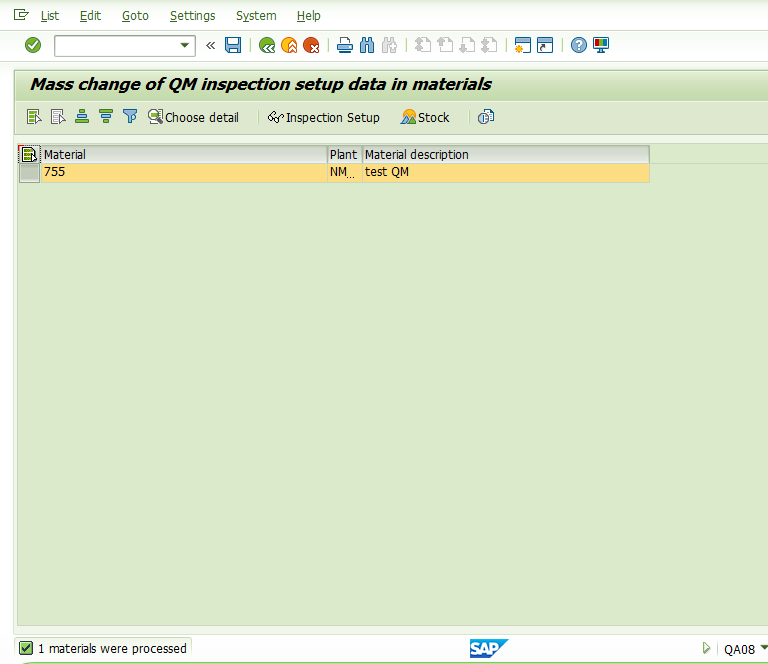The height and width of the screenshot is (664, 768).
Task: Click the Material column header
Action: [x=184, y=155]
